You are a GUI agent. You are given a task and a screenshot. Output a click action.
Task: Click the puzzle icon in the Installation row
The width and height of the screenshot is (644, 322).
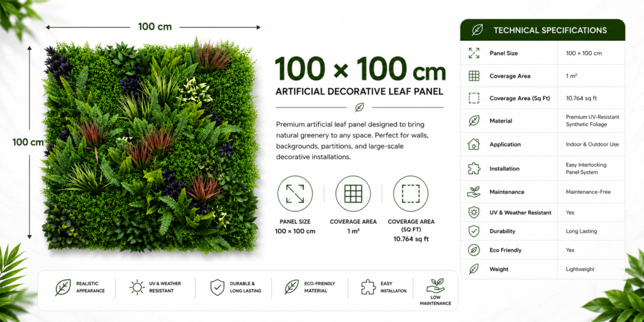[474, 169]
